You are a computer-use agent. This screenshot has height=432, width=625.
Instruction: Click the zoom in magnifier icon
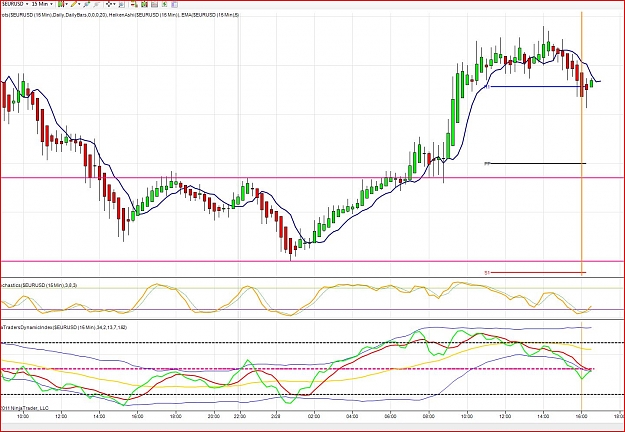[86, 4]
